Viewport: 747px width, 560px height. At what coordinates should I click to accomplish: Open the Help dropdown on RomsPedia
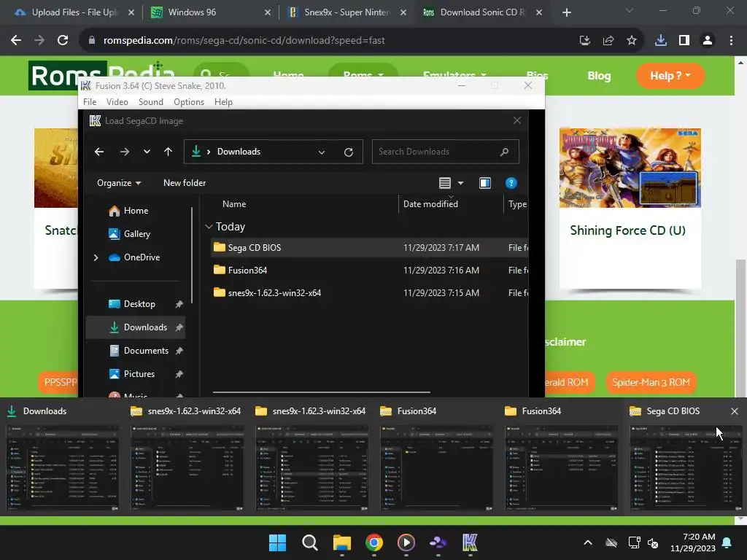[x=670, y=76]
